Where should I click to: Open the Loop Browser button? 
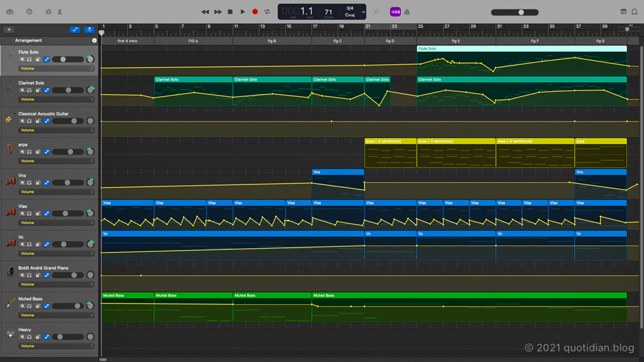point(635,12)
